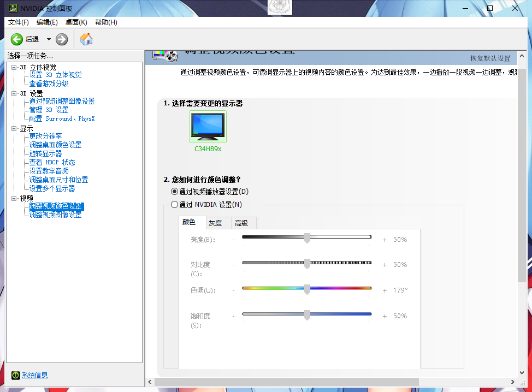Open 管理 3D 设置 task

click(x=49, y=110)
